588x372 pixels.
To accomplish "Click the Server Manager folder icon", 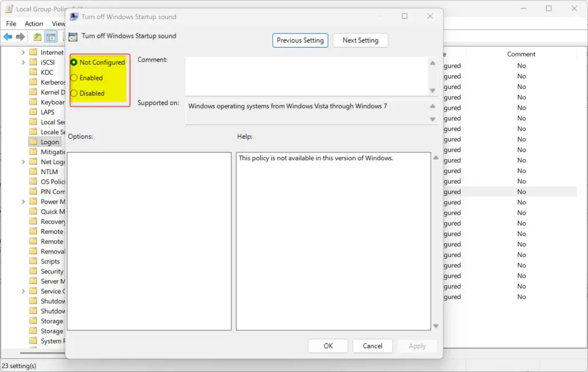I will point(33,281).
